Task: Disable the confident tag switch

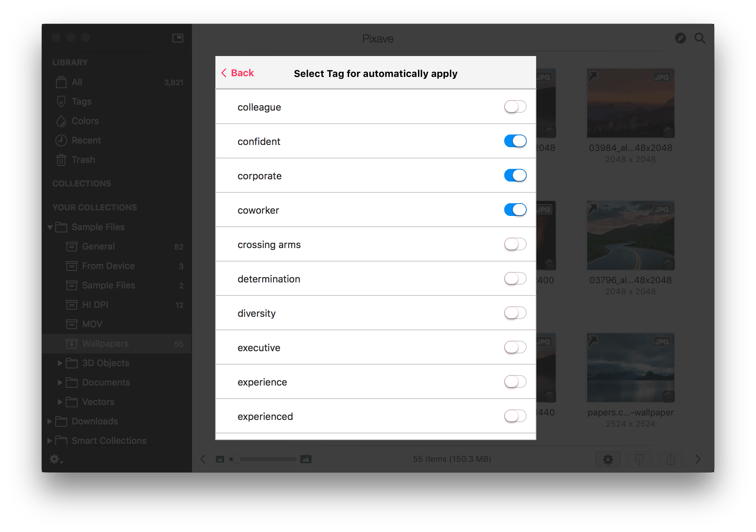Action: click(515, 141)
